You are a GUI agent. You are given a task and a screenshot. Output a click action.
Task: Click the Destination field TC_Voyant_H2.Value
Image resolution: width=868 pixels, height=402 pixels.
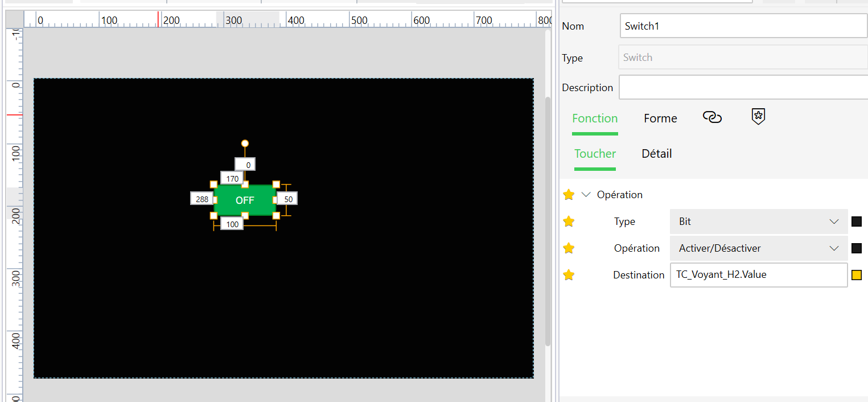758,275
